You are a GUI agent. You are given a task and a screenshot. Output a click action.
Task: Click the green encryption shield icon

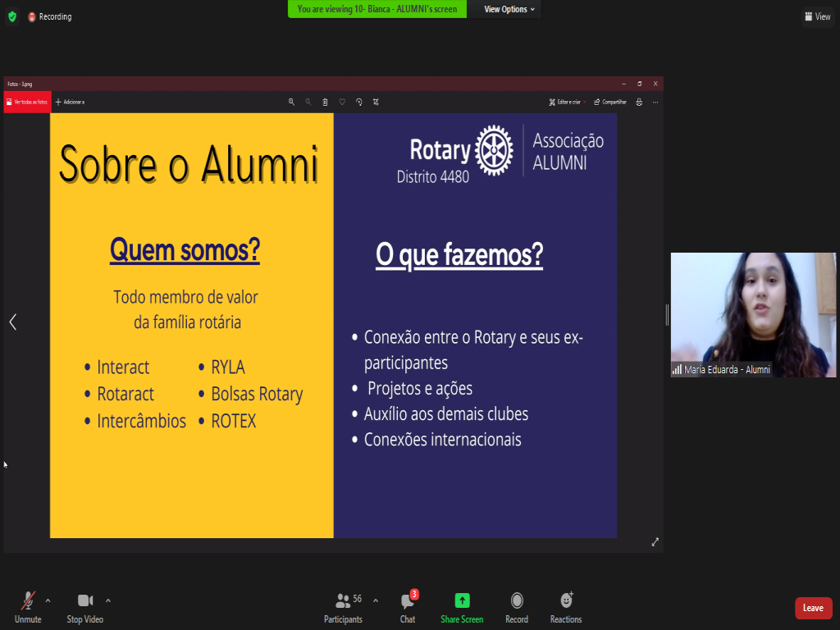(11, 16)
